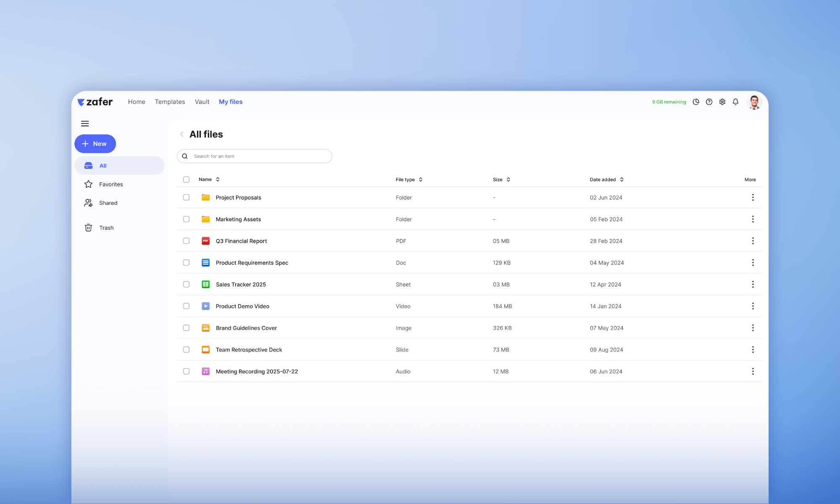
Task: Open more options for Meeting Recording 2025-07-22
Action: tap(753, 371)
